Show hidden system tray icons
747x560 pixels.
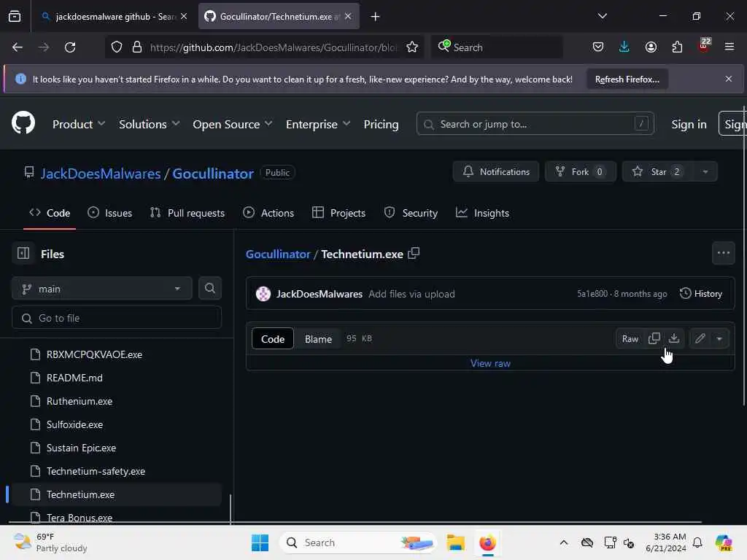pyautogui.click(x=564, y=542)
